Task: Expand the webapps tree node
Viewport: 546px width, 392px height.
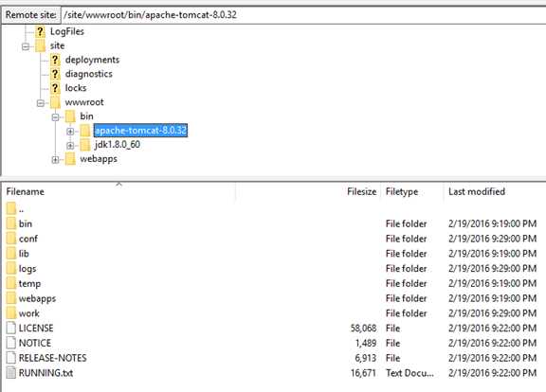Action: click(55, 160)
